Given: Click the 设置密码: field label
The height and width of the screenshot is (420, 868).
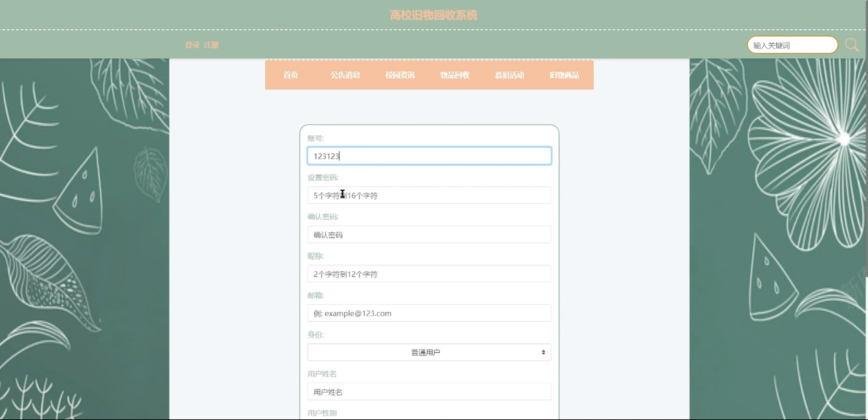Looking at the screenshot, I should click(x=323, y=177).
